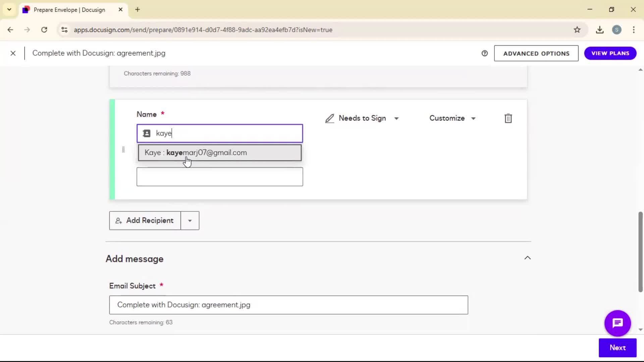Click the Email Subject input field
The image size is (644, 362).
pos(288,305)
